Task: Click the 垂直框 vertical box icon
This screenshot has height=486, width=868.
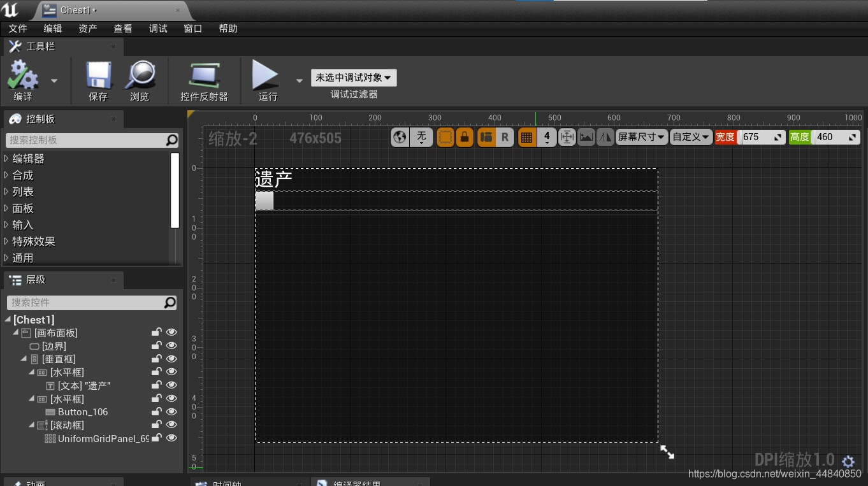Action: click(x=34, y=359)
